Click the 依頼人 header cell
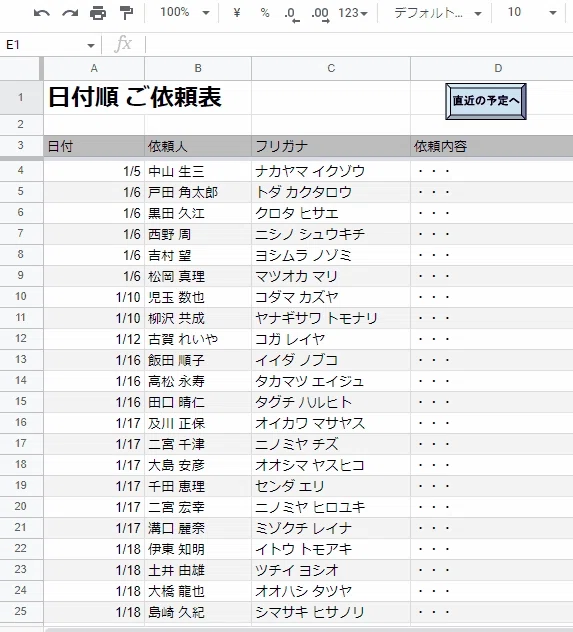The image size is (573, 632). pos(198,146)
